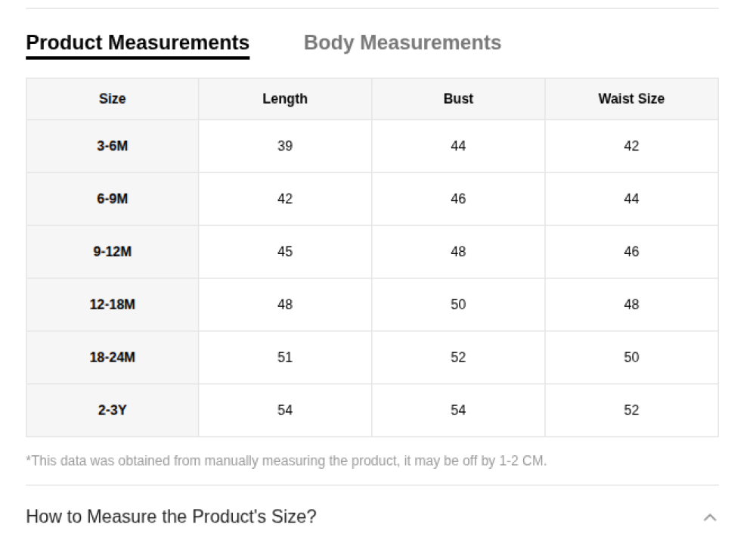
Task: Select the Bust column header
Action: point(458,99)
